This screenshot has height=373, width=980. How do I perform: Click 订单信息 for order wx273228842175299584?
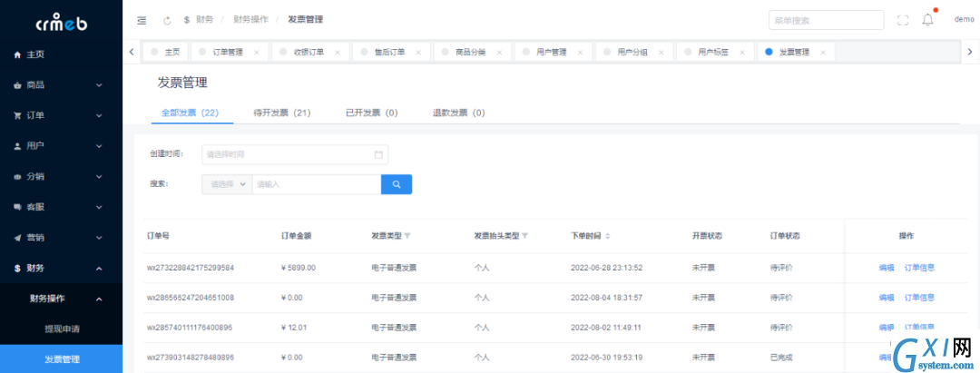(x=920, y=268)
